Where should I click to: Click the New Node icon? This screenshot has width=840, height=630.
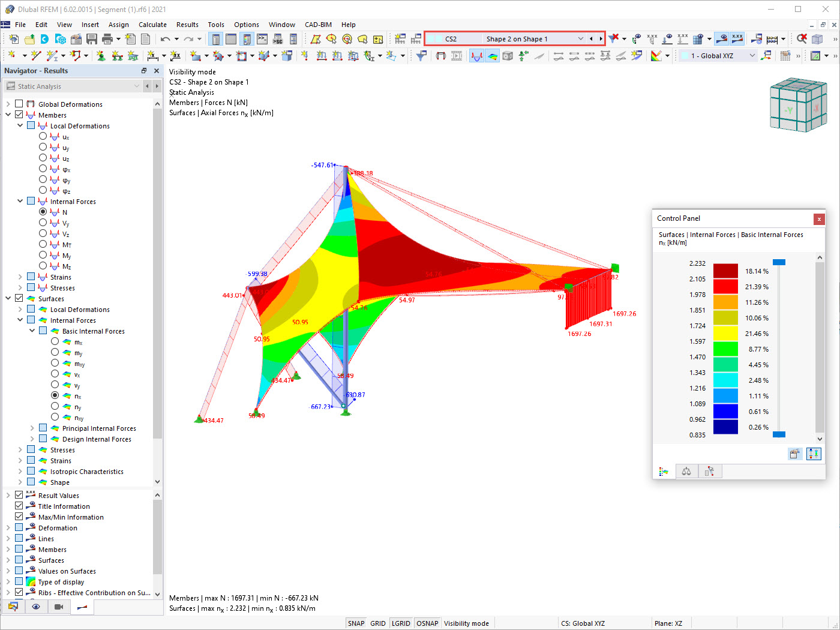(12, 55)
